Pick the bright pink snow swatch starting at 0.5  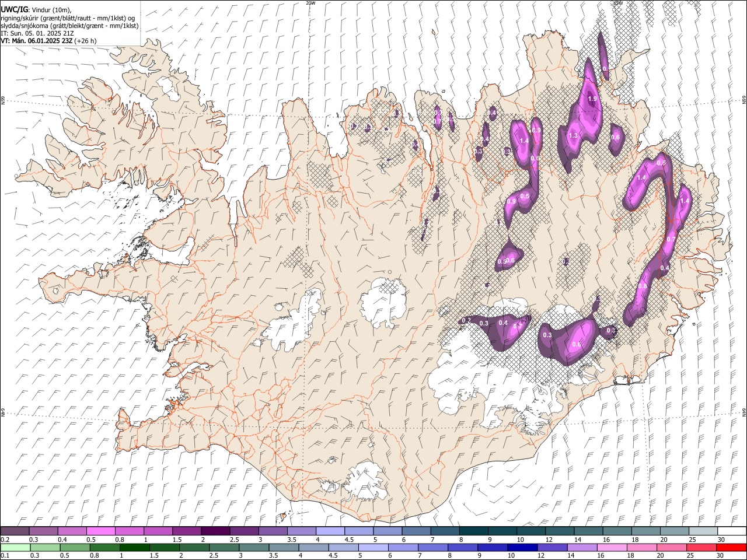100,531
